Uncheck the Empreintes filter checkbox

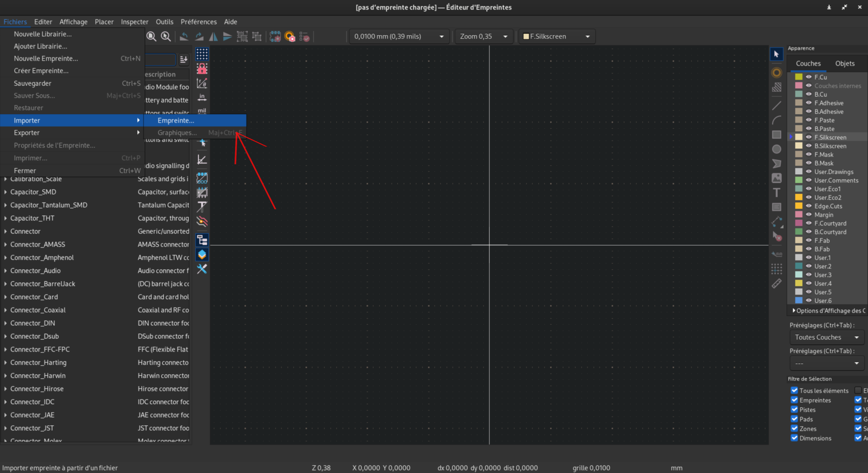[x=795, y=400]
